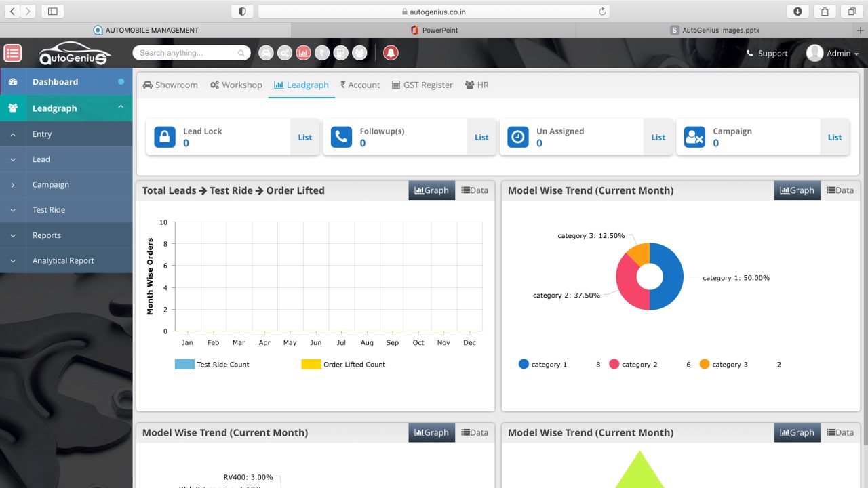868x488 pixels.
Task: Open Showroom via the round car icon
Action: pos(267,53)
